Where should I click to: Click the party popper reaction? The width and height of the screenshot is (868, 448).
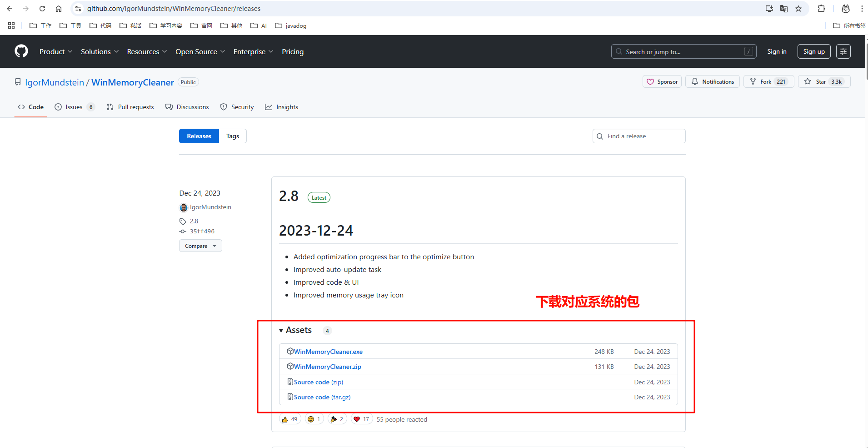coord(337,419)
